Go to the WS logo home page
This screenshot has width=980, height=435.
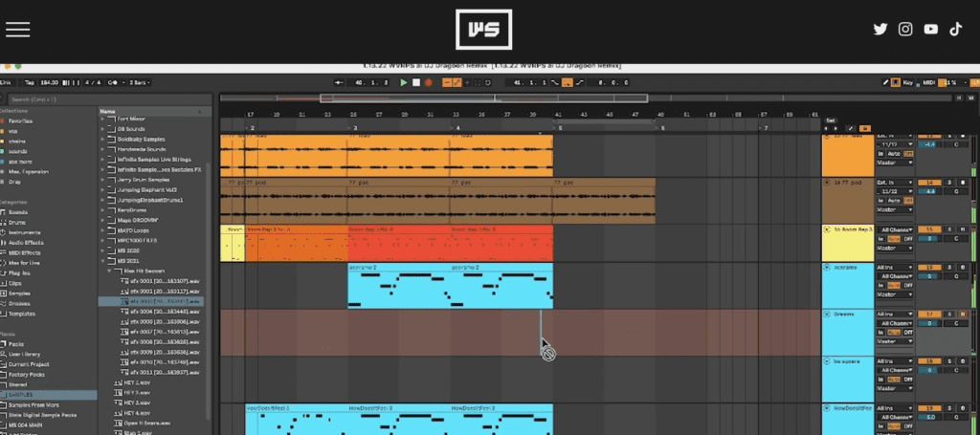[x=483, y=30]
